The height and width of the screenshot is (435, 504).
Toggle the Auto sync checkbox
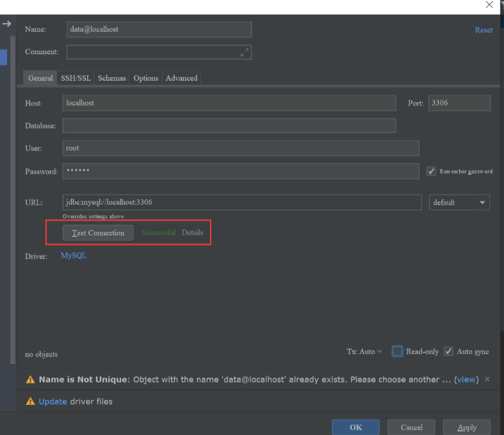(449, 351)
